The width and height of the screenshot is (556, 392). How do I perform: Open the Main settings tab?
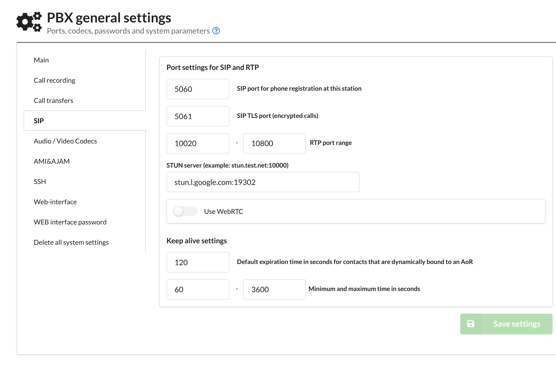[x=41, y=60]
